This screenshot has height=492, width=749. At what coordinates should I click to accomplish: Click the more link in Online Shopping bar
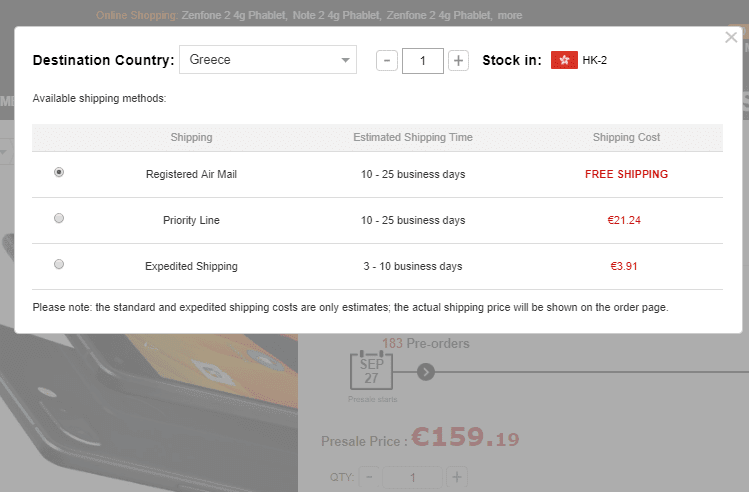coord(510,15)
